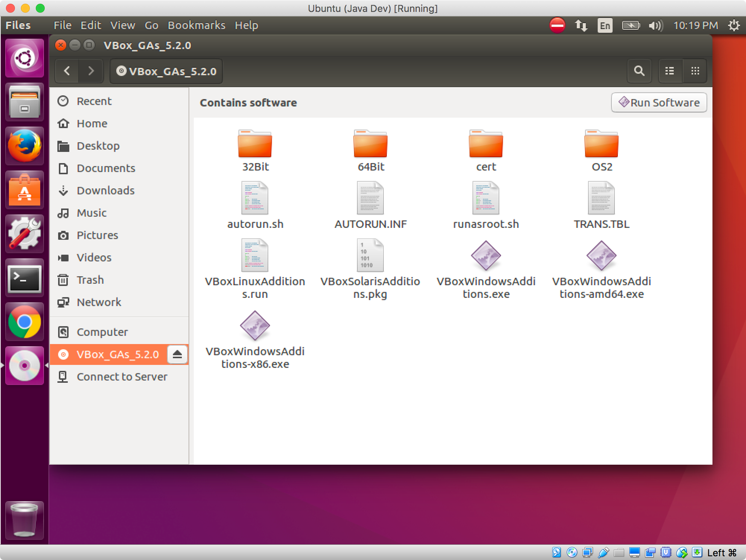Open Music in the sidebar
This screenshot has height=560, width=746.
click(x=119, y=213)
